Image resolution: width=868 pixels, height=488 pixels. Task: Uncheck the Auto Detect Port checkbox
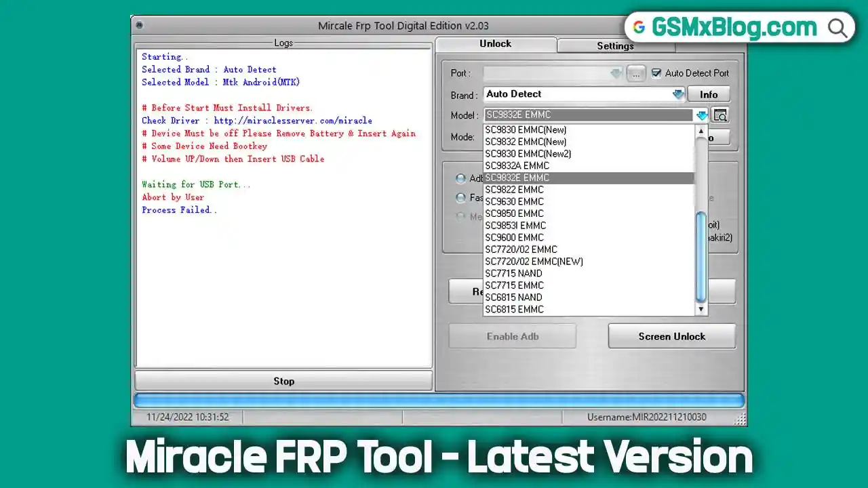(x=656, y=73)
